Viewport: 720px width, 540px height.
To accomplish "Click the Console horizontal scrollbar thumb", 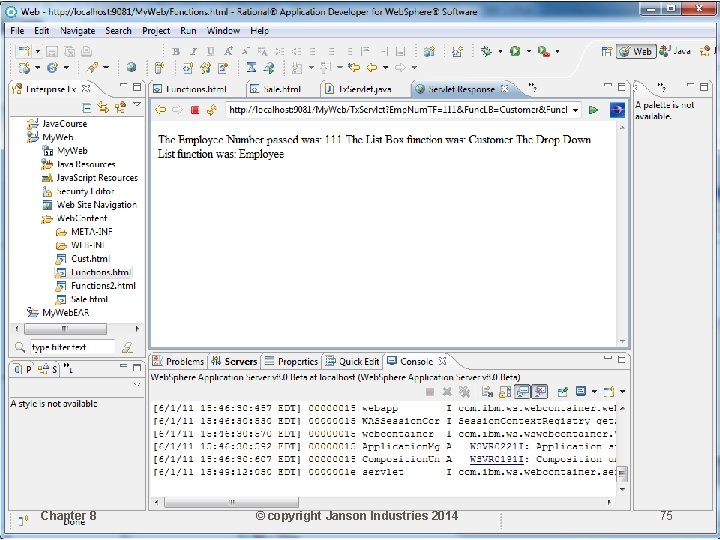I will click(231, 502).
